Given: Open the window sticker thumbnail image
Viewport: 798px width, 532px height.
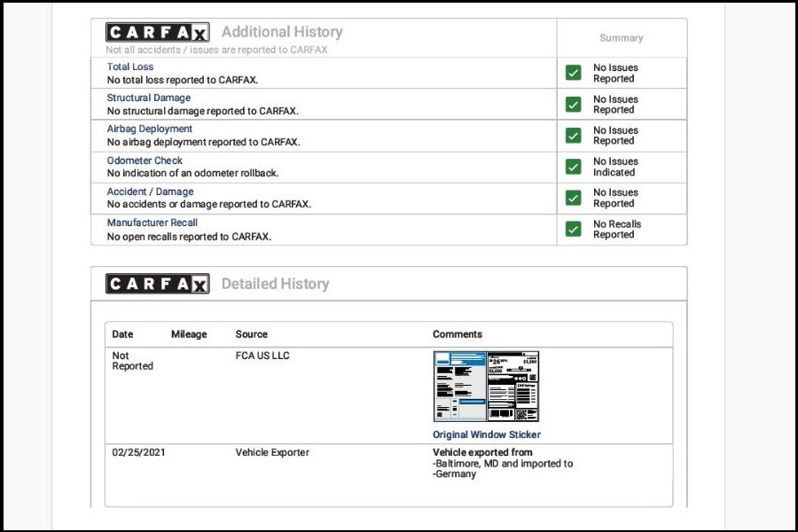Looking at the screenshot, I should click(x=486, y=387).
